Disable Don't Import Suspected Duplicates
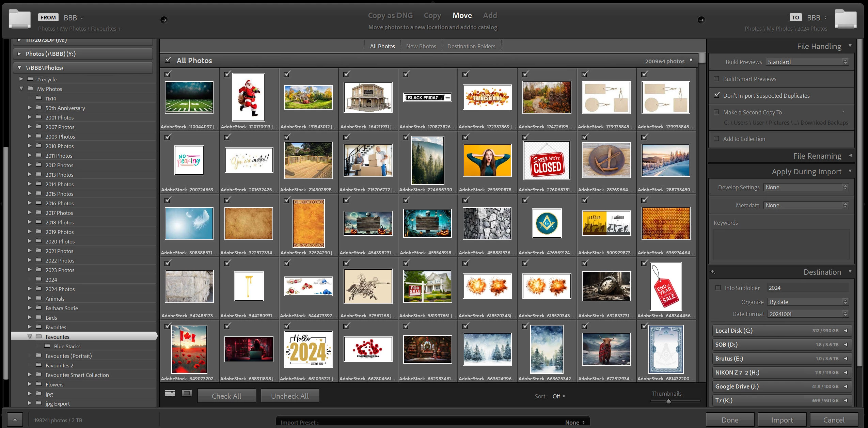 [717, 95]
